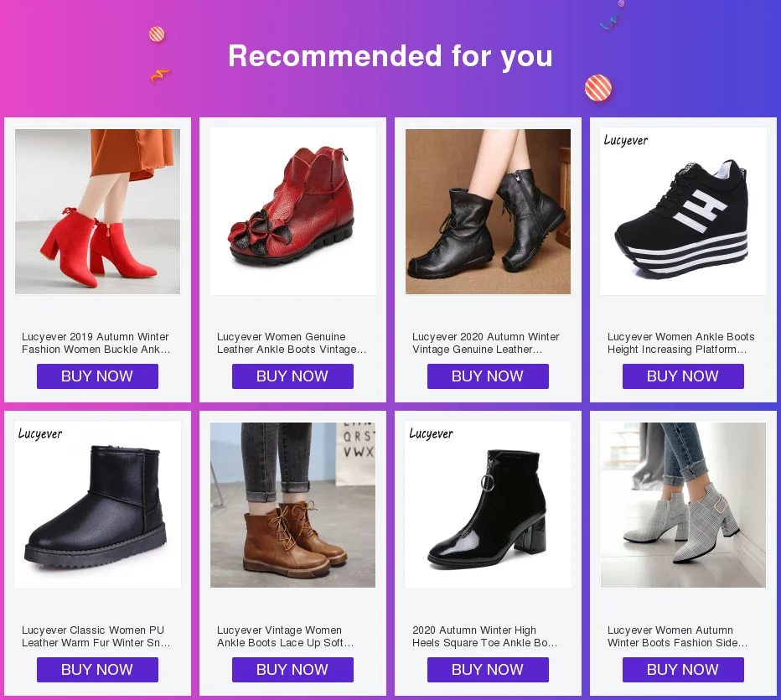Open the black striped platform sneaker image
Image resolution: width=781 pixels, height=700 pixels.
pyautogui.click(x=684, y=211)
